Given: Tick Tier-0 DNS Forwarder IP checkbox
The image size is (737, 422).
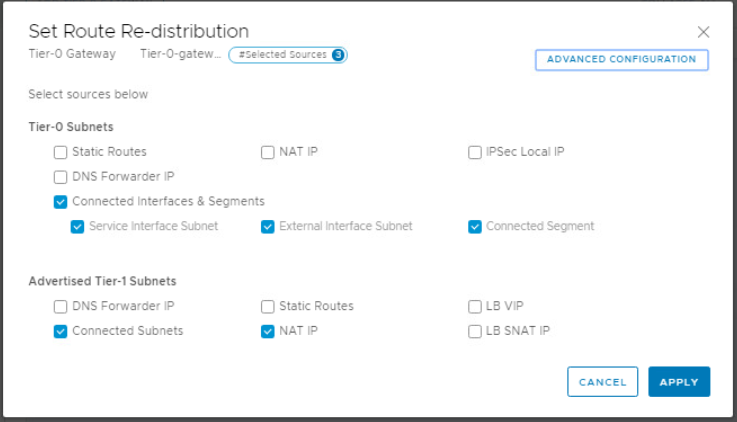Looking at the screenshot, I should (x=60, y=177).
